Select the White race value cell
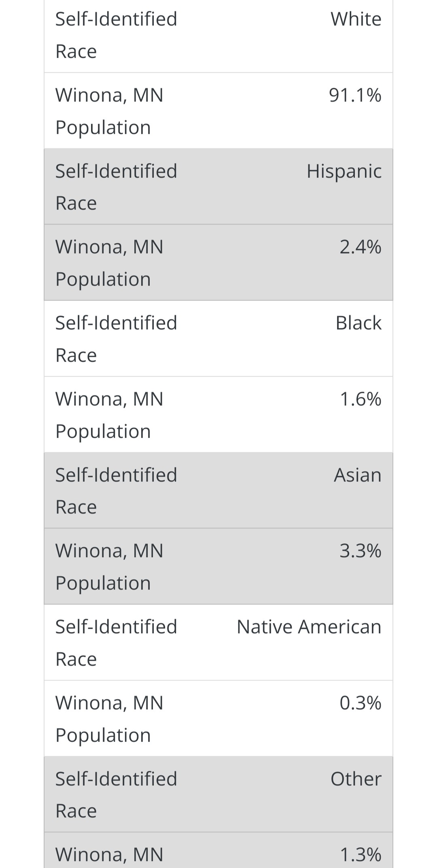The image size is (437, 868). (x=356, y=19)
